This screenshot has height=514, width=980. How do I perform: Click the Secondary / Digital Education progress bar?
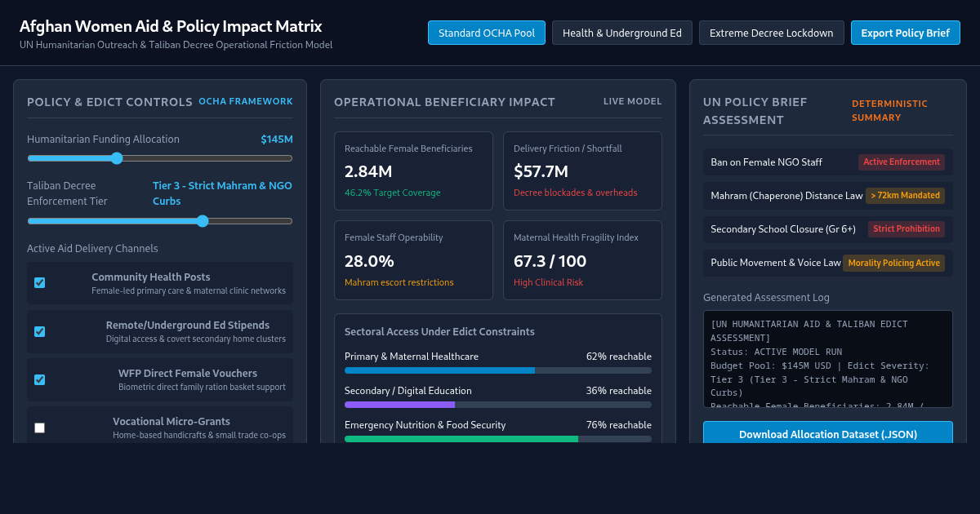498,405
